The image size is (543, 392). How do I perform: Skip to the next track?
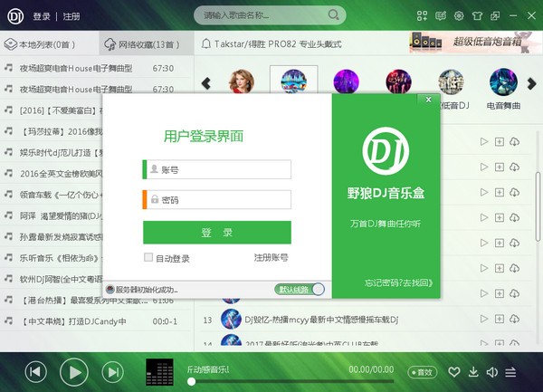pos(112,371)
